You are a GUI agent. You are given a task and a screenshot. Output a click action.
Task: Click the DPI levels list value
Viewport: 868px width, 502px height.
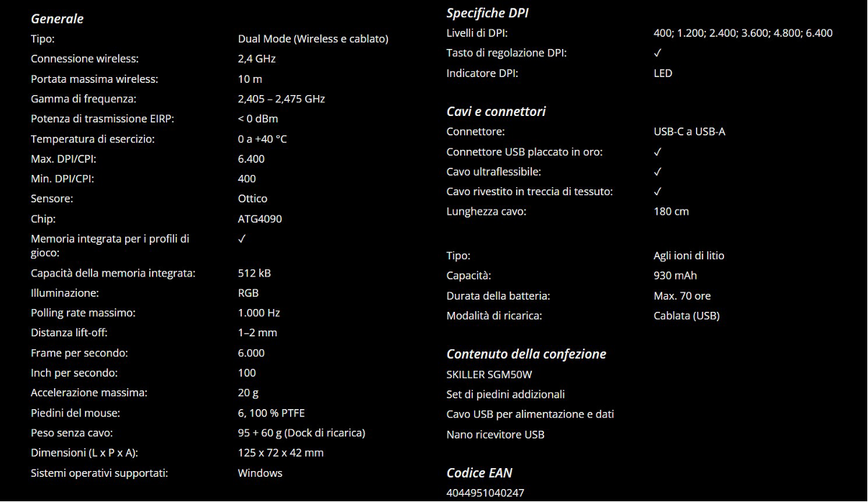tap(743, 33)
